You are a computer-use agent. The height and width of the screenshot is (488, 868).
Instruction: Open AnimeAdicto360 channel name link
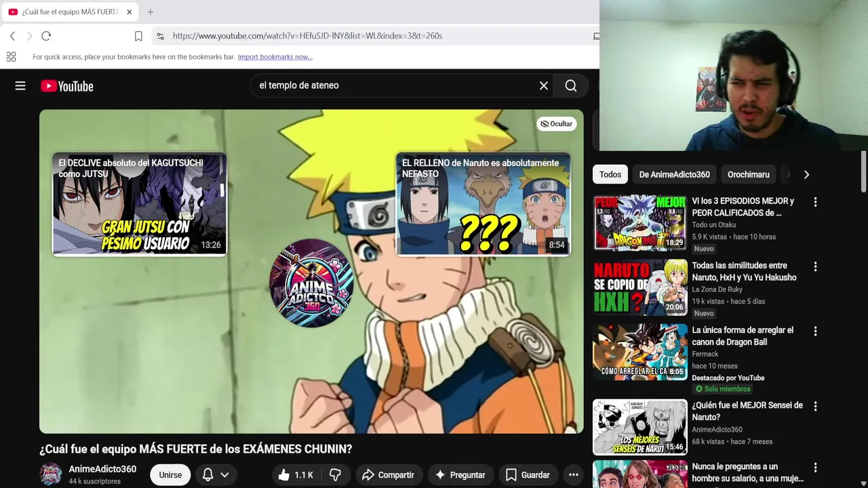pos(102,469)
